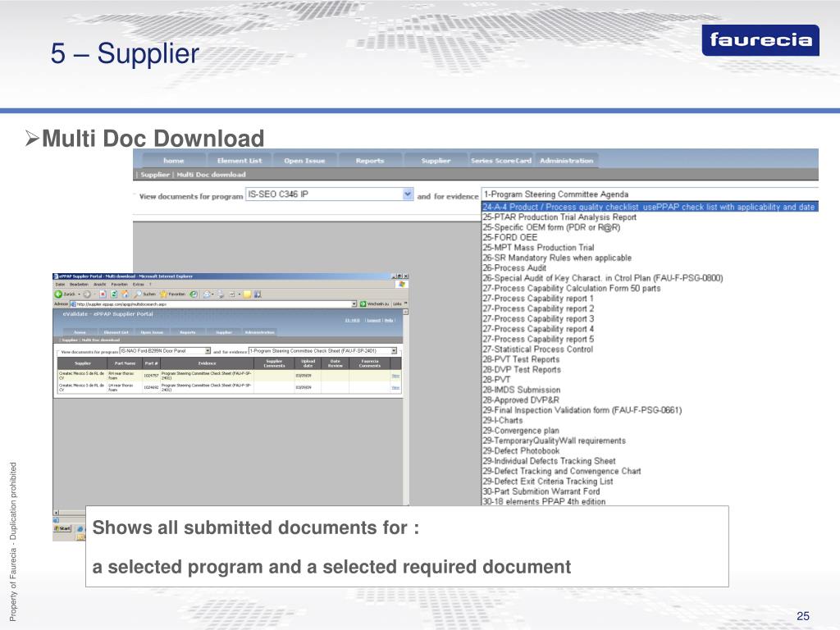Viewport: 840px width, 630px height.
Task: Click the Upload date column header
Action: (x=308, y=363)
